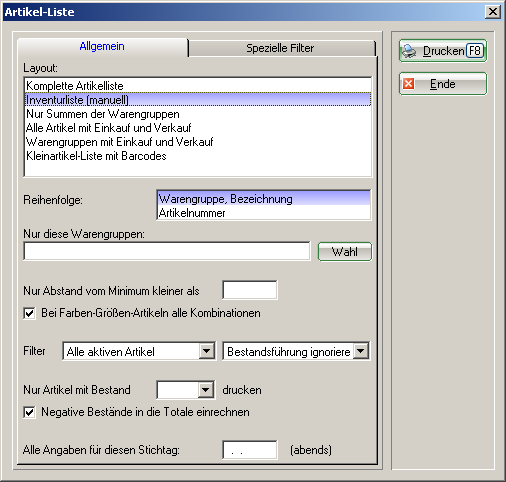Open the Alle aktiven Artikel filter dropdown

coord(207,351)
